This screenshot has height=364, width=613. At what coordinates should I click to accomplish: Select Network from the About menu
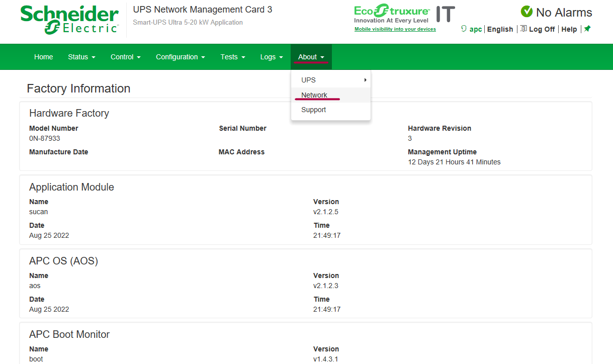pos(331,95)
